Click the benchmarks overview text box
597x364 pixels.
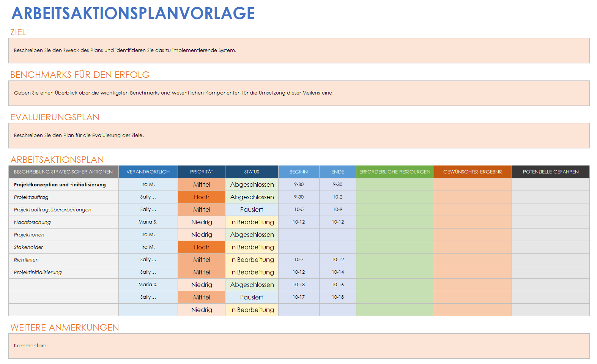[x=299, y=93]
